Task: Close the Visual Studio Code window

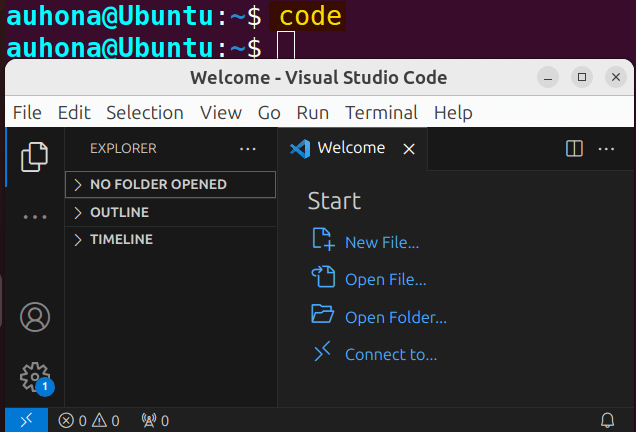Action: pos(616,77)
